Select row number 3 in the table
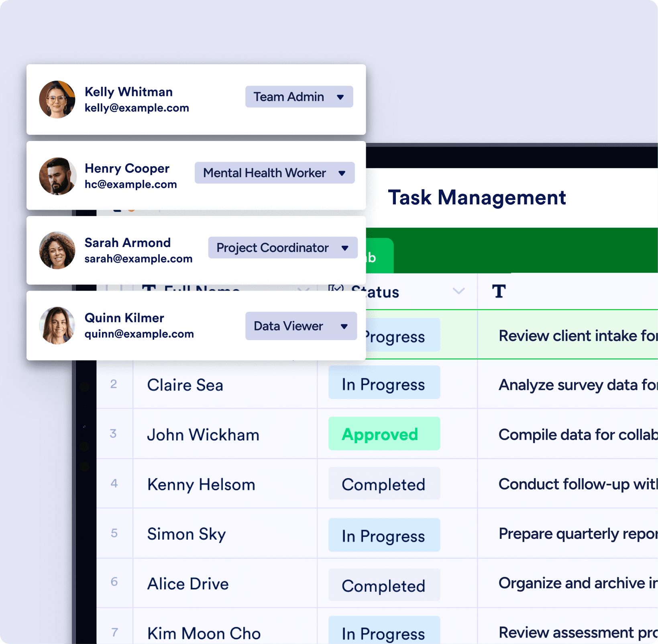This screenshot has width=658, height=644. [x=114, y=434]
